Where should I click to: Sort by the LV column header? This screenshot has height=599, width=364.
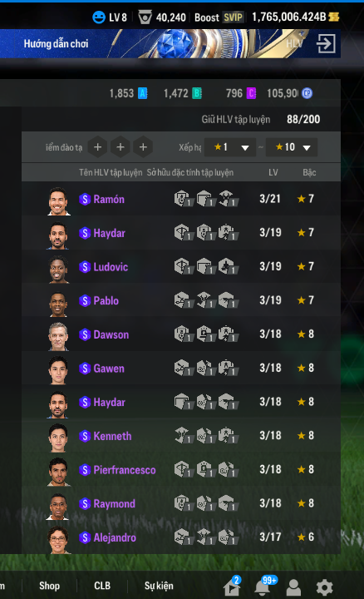(273, 172)
